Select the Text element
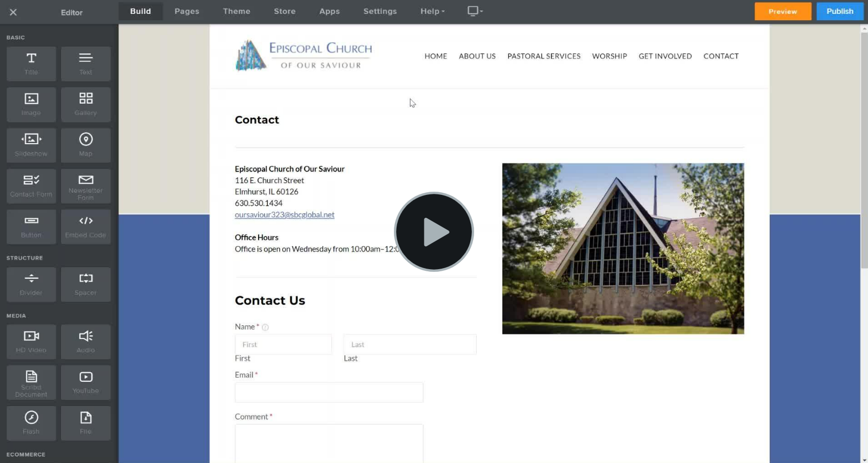Screen dimensions: 868x463 tap(86, 64)
